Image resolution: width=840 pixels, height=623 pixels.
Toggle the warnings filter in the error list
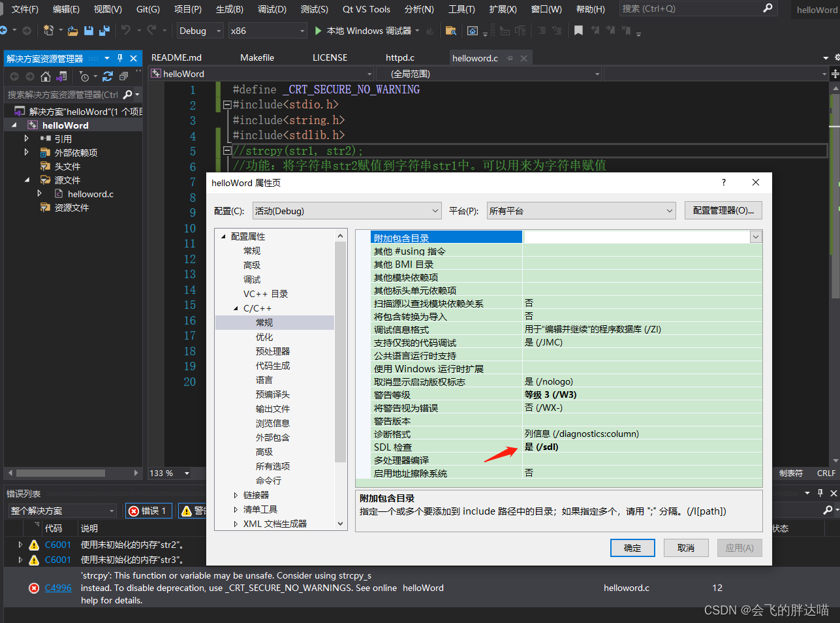pos(193,510)
